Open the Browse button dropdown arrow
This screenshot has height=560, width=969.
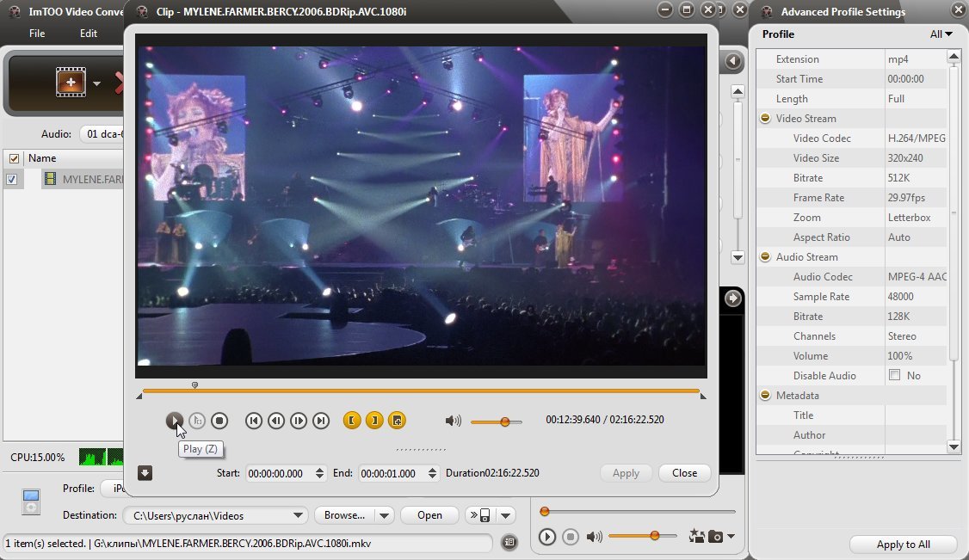pos(384,515)
